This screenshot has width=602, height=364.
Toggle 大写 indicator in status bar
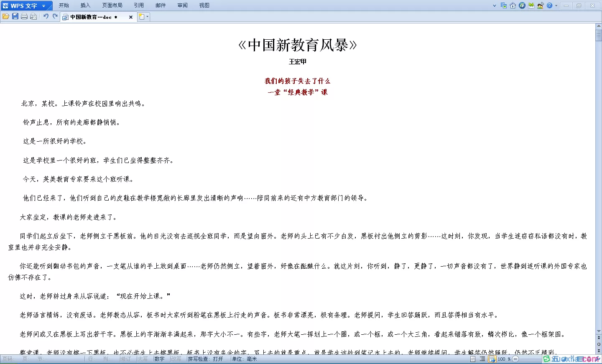143,359
